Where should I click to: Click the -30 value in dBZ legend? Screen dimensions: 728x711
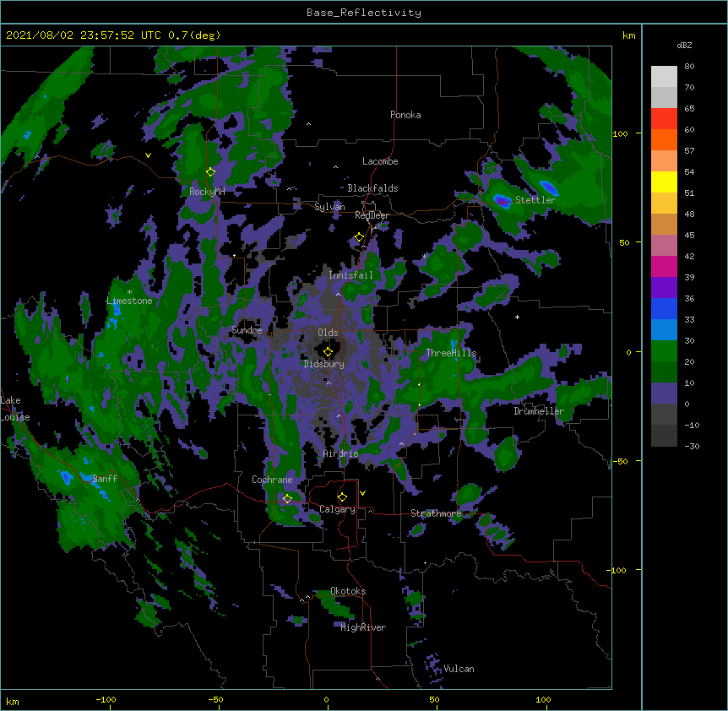click(692, 447)
